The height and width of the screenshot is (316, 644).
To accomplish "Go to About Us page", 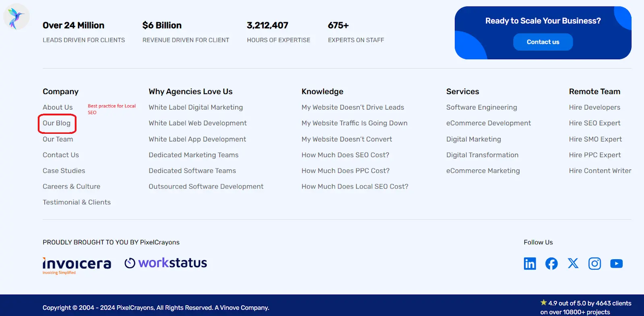I will click(58, 108).
